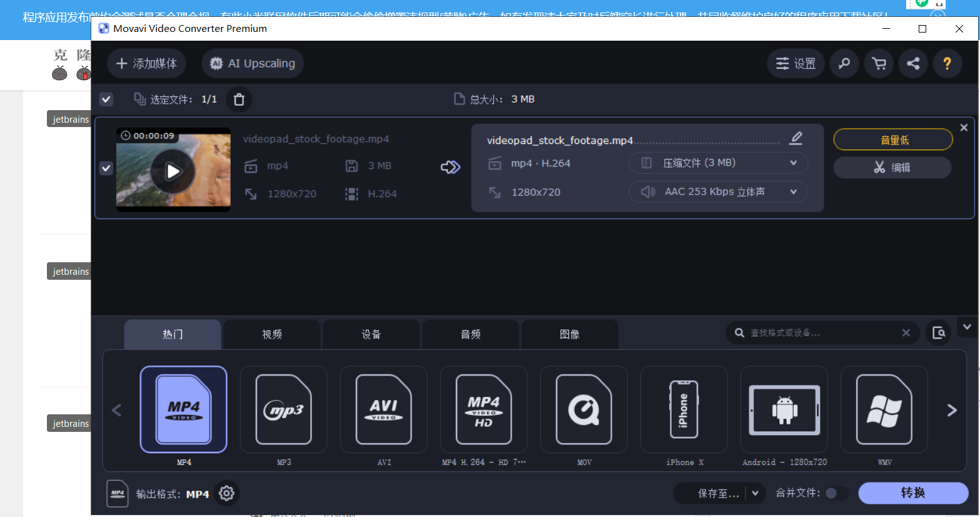Click the pencil rename output file icon
This screenshot has width=980, height=517.
coord(796,138)
